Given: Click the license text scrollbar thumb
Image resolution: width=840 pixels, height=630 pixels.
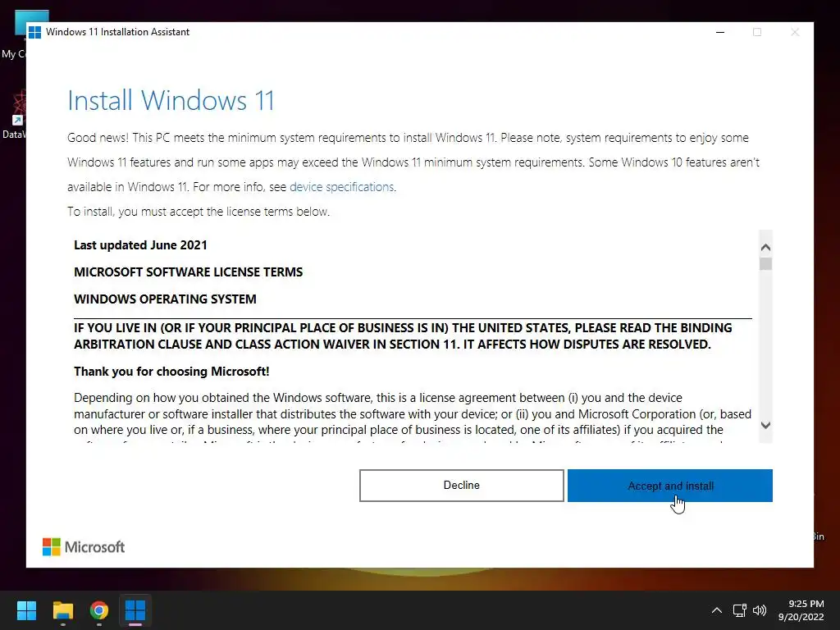Looking at the screenshot, I should (765, 264).
